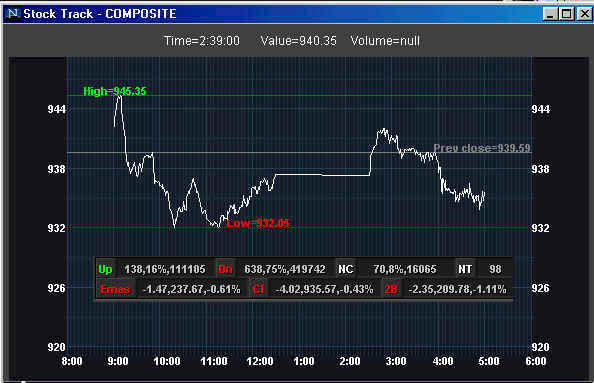
Task: Click the 10:00 time axis label
Action: pyautogui.click(x=167, y=361)
